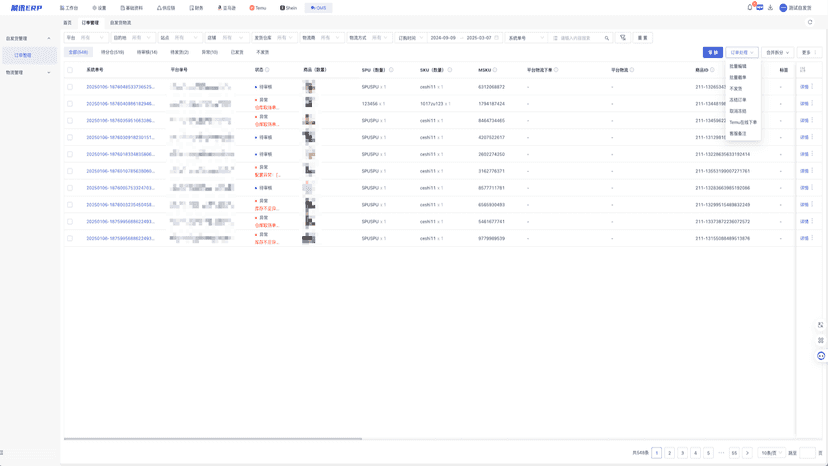
Task: Click the 重置 reset button
Action: (643, 38)
